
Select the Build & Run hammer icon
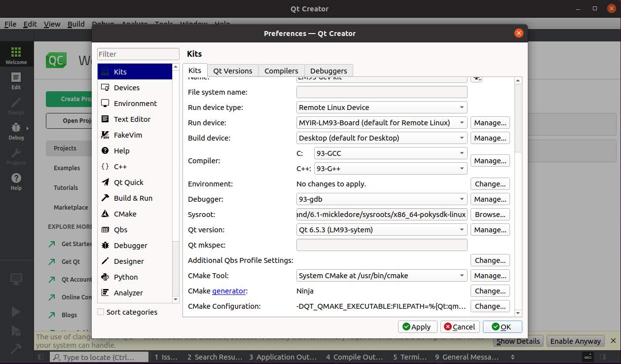pyautogui.click(x=105, y=198)
